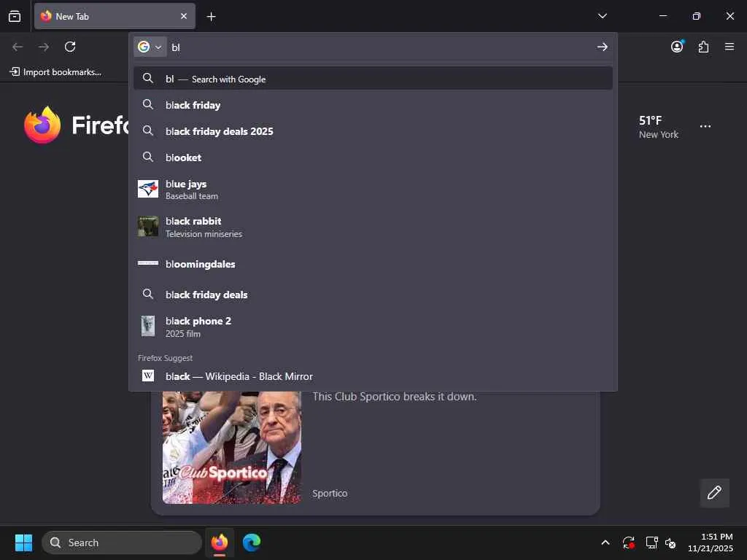The width and height of the screenshot is (747, 560).
Task: Click the Go arrow in the address bar
Action: [602, 47]
